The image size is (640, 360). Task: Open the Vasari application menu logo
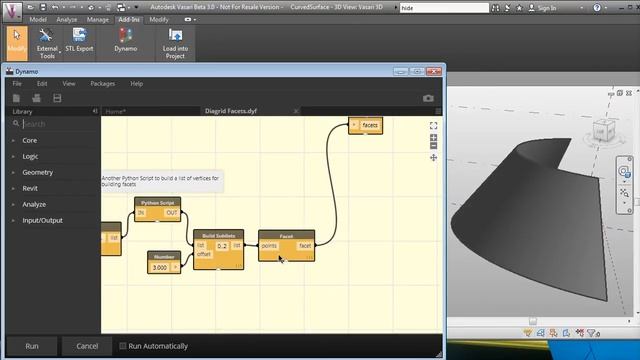[12, 11]
